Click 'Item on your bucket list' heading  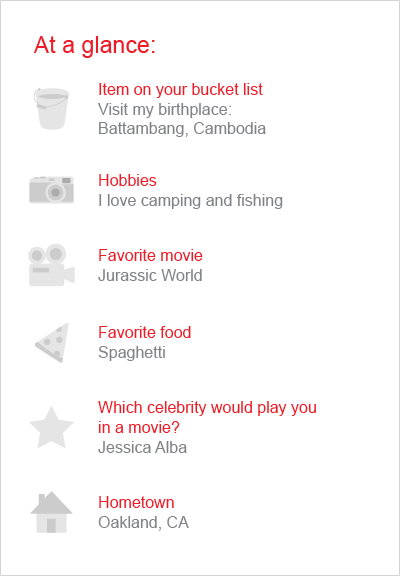(180, 89)
